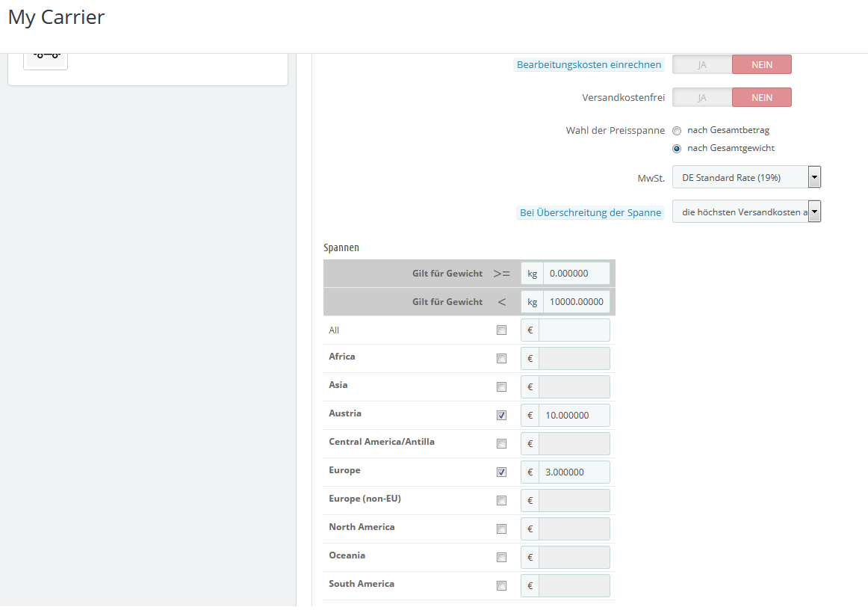Set Bearbeitungskosten einrechnen to NEIN
868x616 pixels.
pos(762,65)
